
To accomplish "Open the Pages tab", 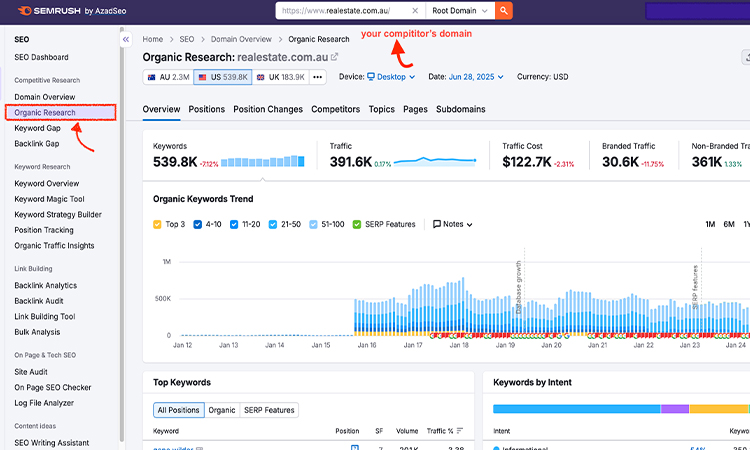I will click(415, 109).
